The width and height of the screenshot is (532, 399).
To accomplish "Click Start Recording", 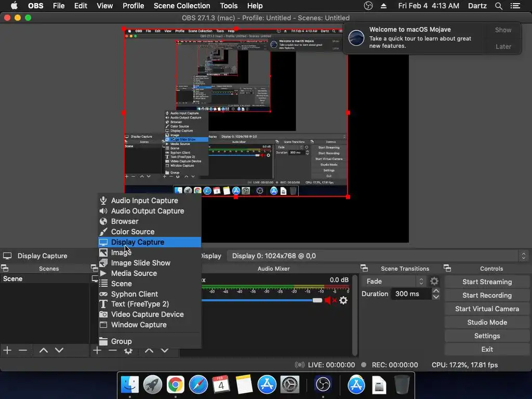I will pos(487,295).
